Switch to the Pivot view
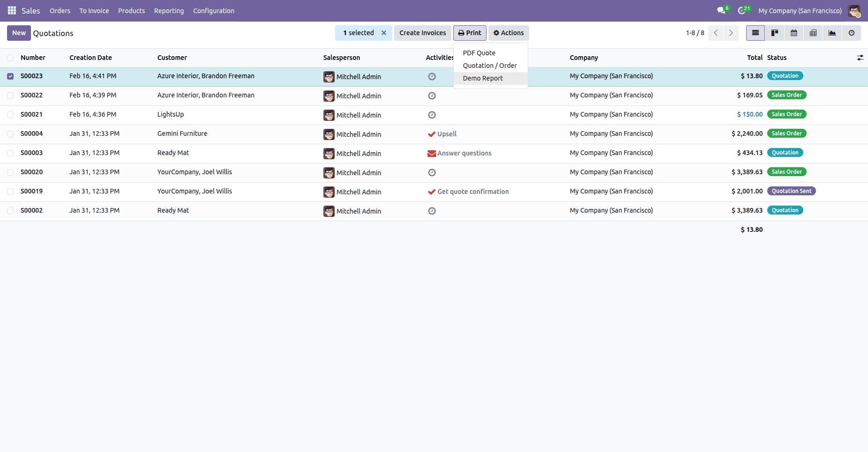868x452 pixels. pyautogui.click(x=813, y=33)
